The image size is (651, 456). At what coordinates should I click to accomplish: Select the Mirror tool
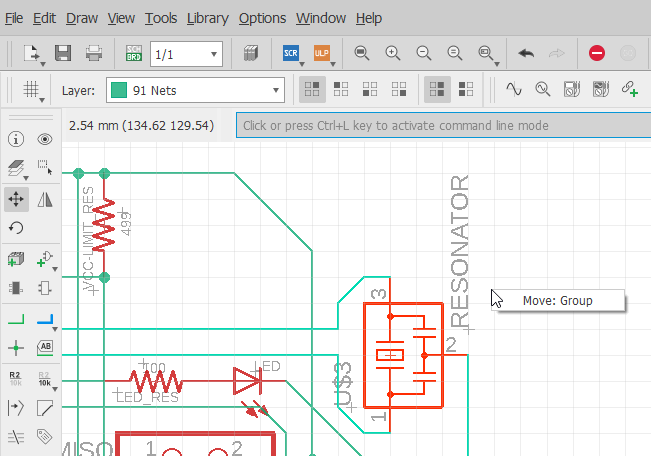(45, 199)
